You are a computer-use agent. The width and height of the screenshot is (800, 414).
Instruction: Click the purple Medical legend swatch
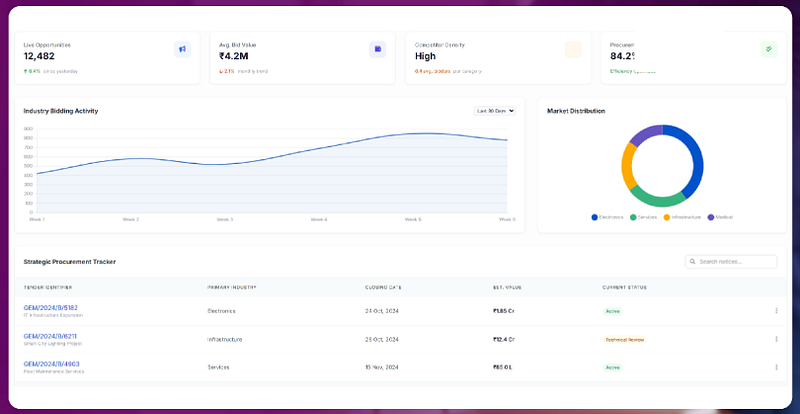711,217
